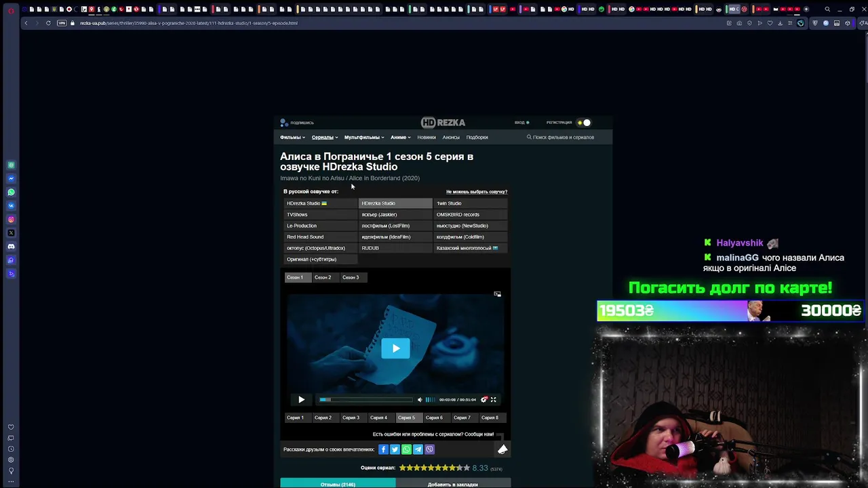Reload the page with browser refresh icon
Screen dimensions: 868x488
[48, 23]
